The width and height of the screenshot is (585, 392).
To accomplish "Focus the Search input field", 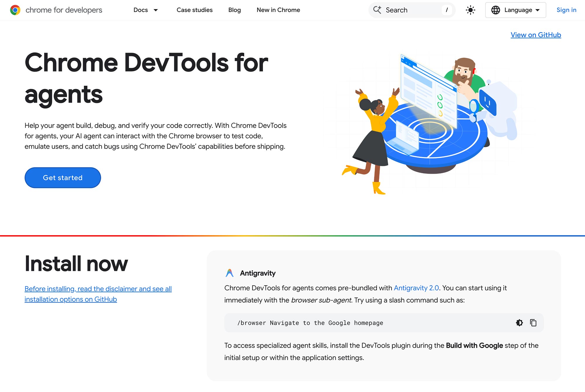I will point(412,10).
